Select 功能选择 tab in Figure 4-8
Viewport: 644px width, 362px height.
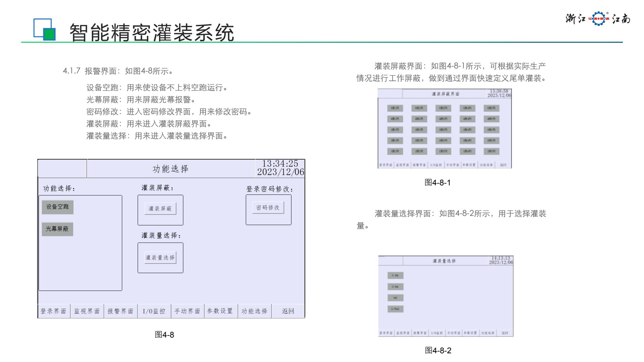coord(255,311)
